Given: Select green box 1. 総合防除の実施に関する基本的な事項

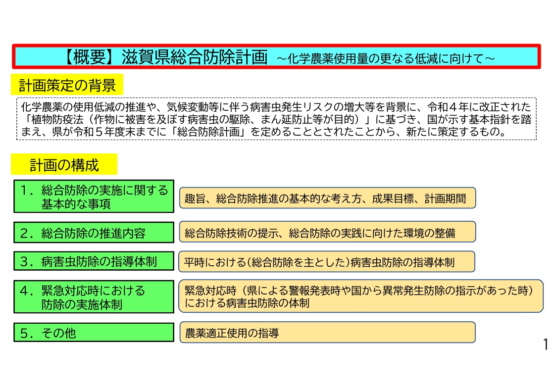Looking at the screenshot, I should 94,196.
